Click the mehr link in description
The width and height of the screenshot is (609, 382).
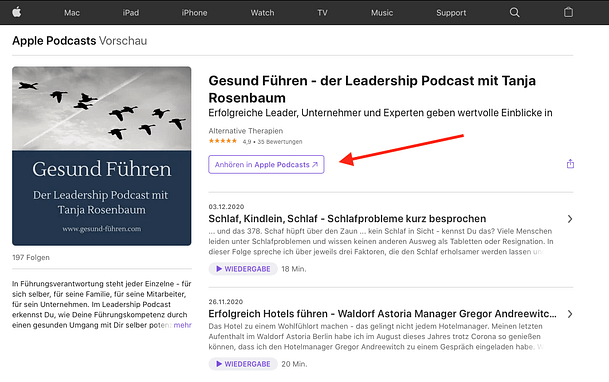point(183,325)
